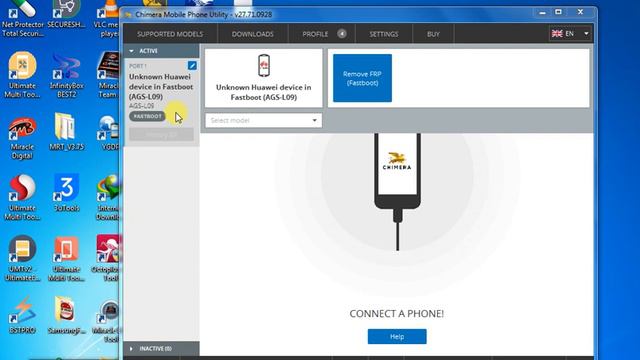Click the Profile notification badge
The height and width of the screenshot is (360, 640).
(342, 33)
